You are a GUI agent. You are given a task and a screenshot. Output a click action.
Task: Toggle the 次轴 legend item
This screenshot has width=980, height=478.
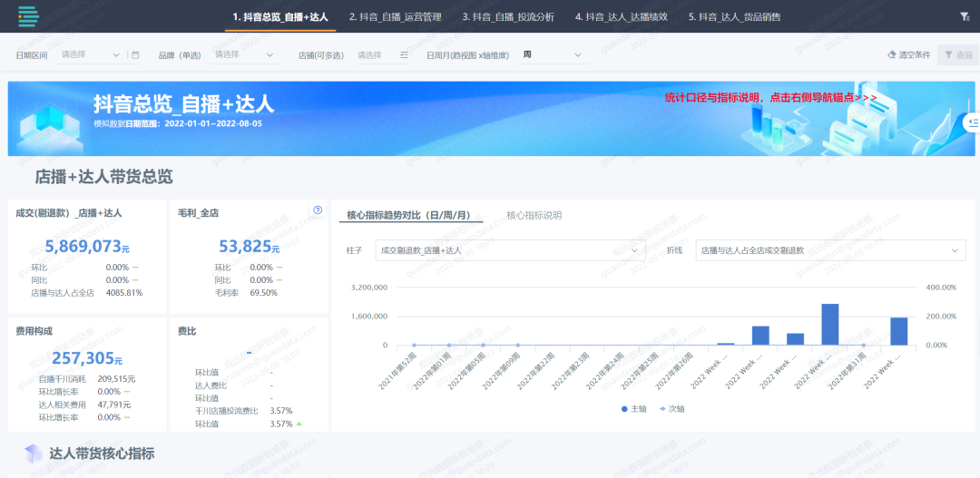671,409
